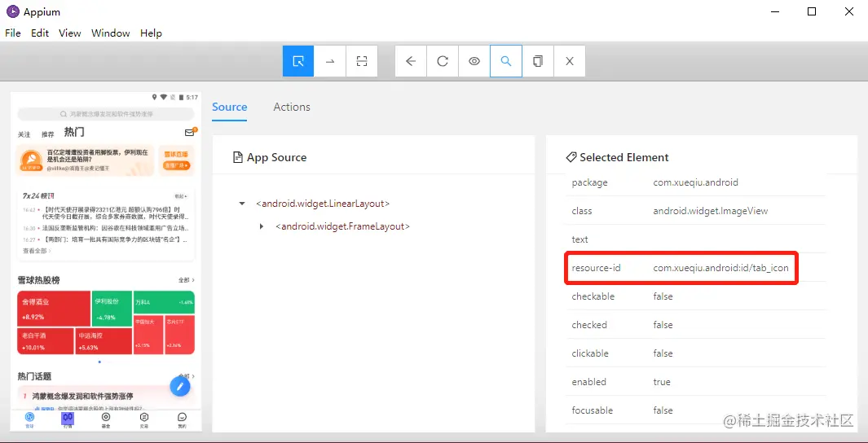Select the android.widget.LinearLayout tree row

tap(323, 204)
